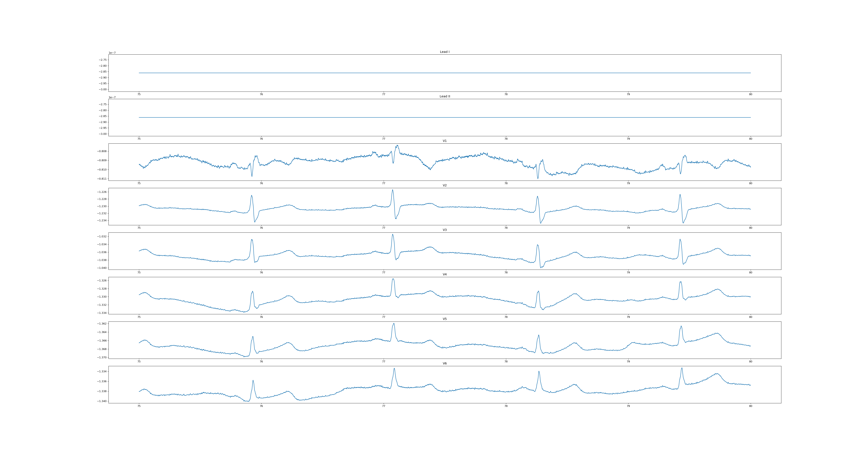Click x-axis tick 80 under Lead I plot

point(750,94)
